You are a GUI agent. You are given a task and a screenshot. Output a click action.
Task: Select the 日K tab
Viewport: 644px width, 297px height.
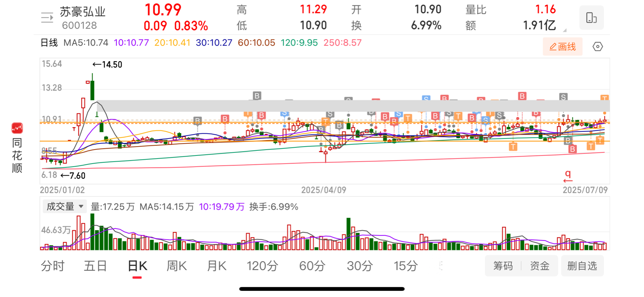click(x=137, y=266)
